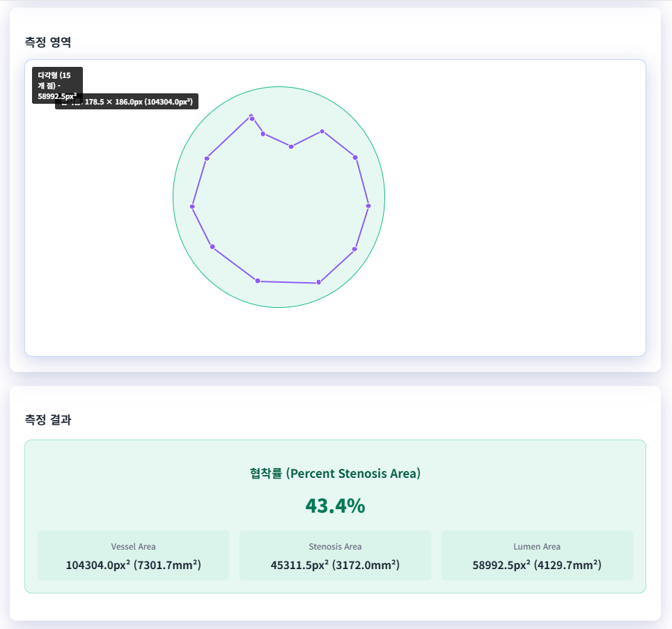Click the 측정 결과 section heading

point(48,419)
